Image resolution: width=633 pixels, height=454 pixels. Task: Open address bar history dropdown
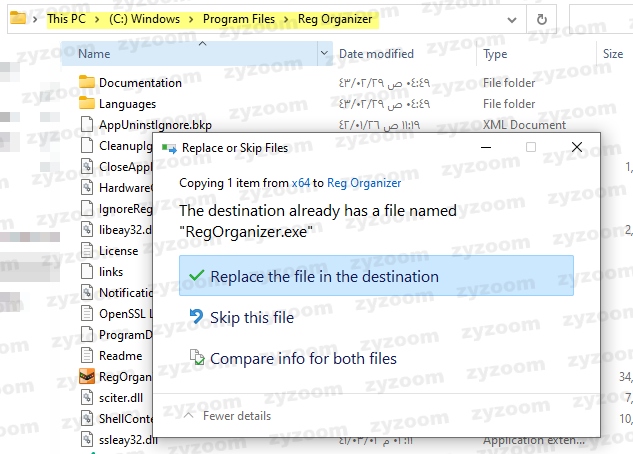point(512,19)
